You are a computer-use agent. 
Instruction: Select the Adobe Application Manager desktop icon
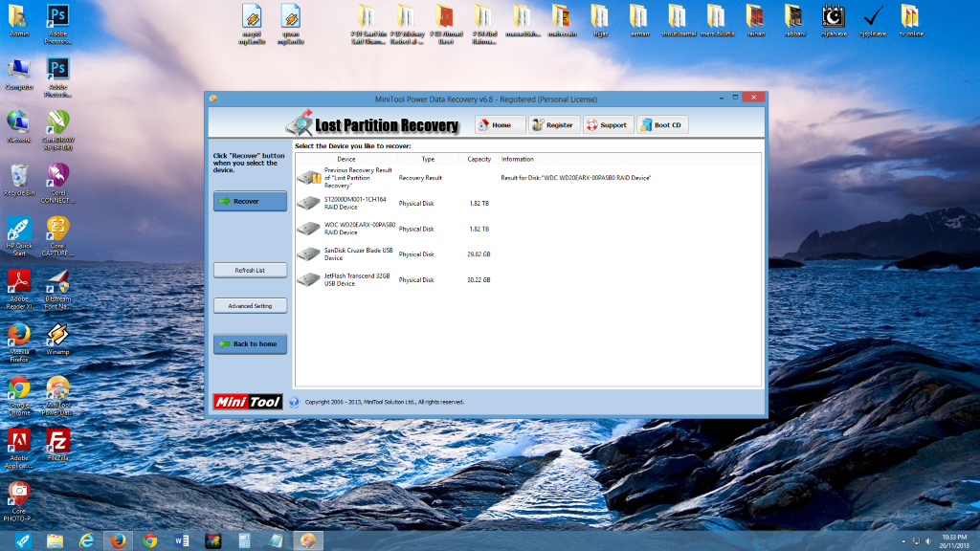[19, 449]
